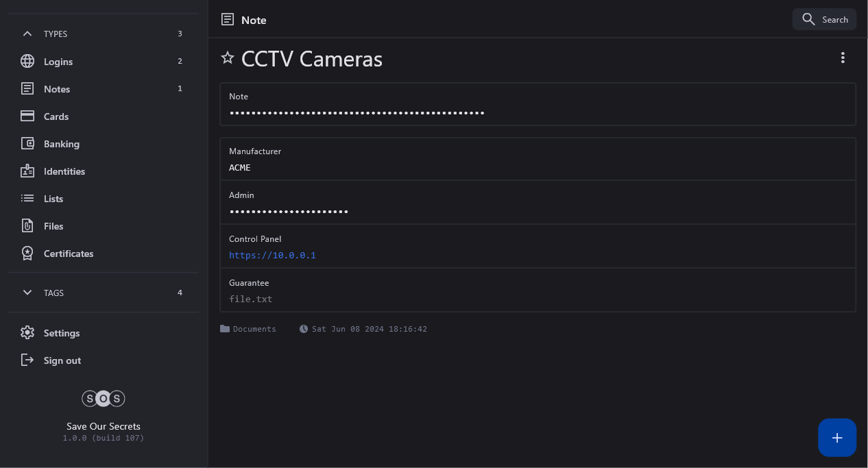Click the Banking wallet icon
The width and height of the screenshot is (868, 468).
click(27, 144)
